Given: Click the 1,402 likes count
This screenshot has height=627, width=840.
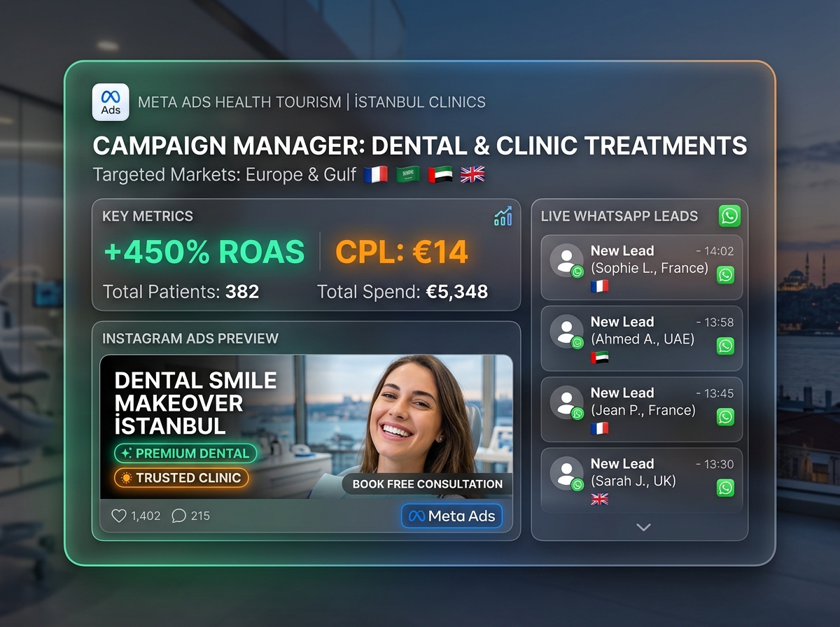Looking at the screenshot, I should [146, 516].
